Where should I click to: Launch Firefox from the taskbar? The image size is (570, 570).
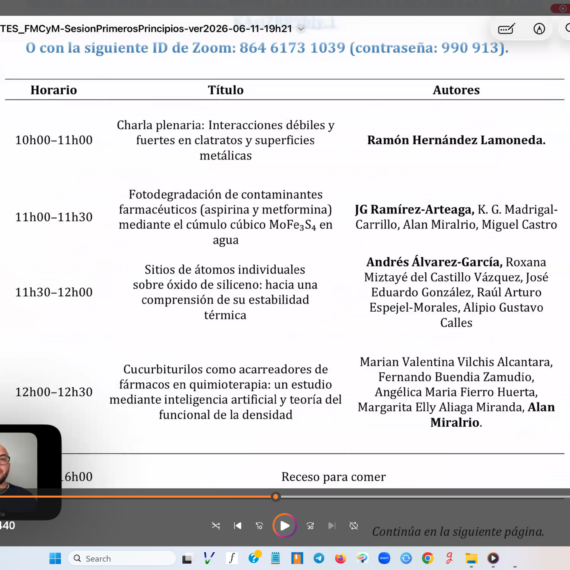tap(341, 558)
